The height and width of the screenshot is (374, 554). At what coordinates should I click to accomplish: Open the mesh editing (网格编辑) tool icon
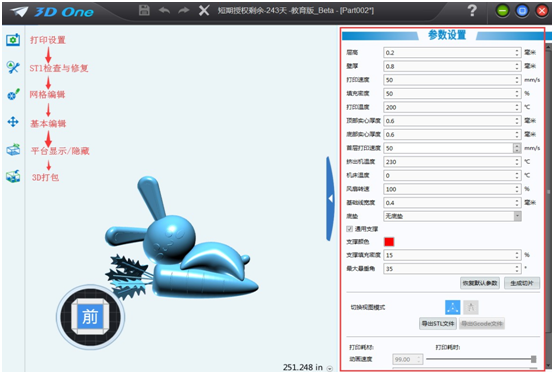[13, 94]
